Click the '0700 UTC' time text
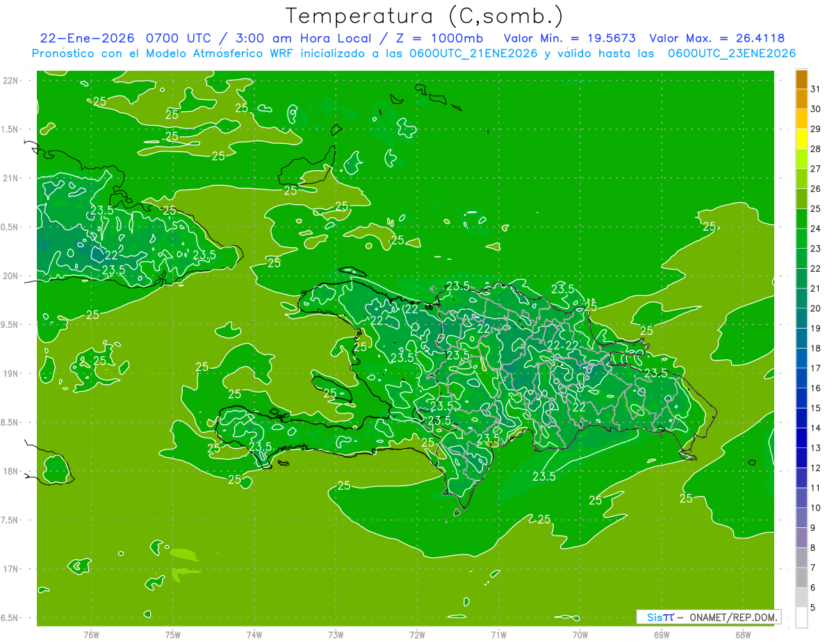 pyautogui.click(x=177, y=38)
